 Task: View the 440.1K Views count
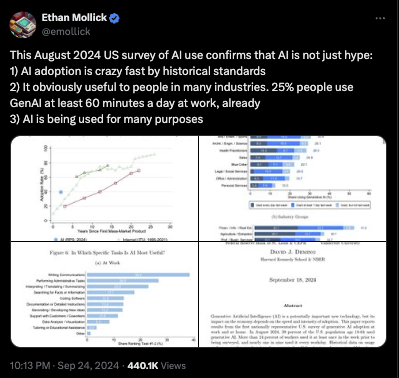156,366
